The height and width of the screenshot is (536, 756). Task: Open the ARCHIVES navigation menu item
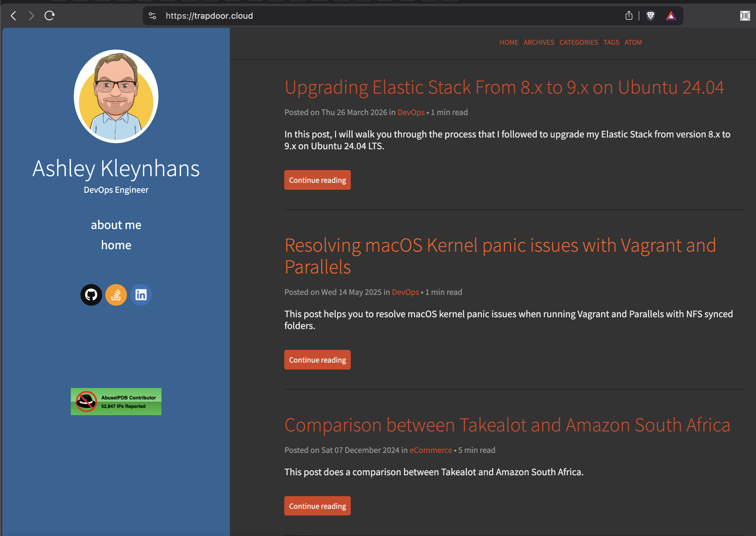click(539, 42)
